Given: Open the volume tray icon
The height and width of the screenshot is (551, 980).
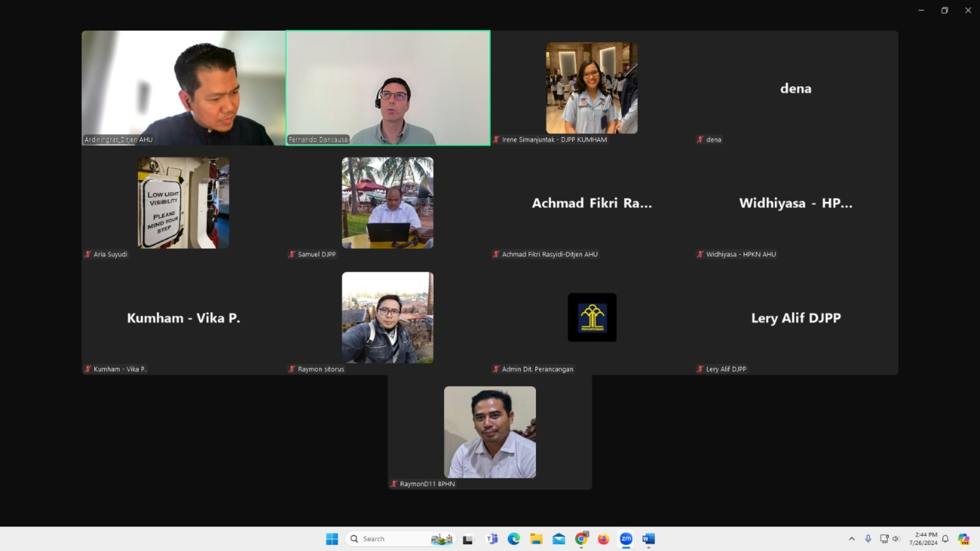Looking at the screenshot, I should click(x=896, y=539).
